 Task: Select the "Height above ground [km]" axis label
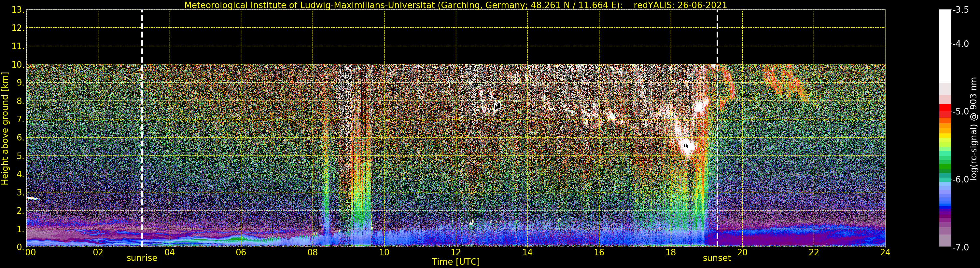pyautogui.click(x=5, y=128)
